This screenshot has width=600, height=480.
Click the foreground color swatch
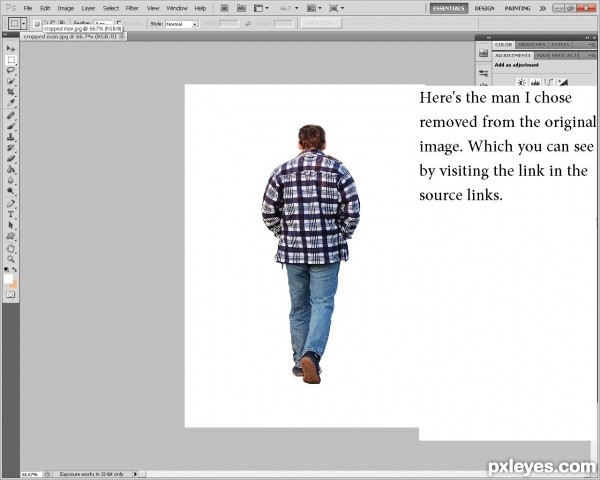pyautogui.click(x=8, y=279)
